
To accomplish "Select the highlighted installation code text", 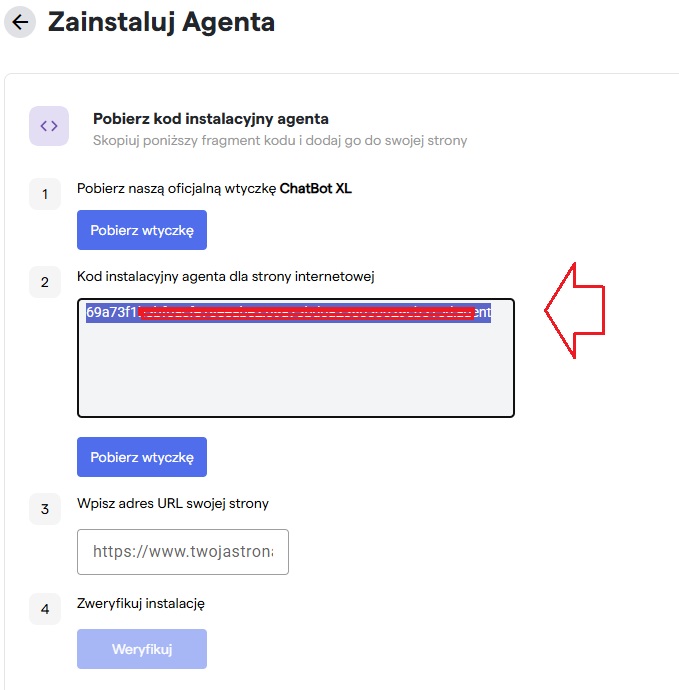I will [x=288, y=312].
